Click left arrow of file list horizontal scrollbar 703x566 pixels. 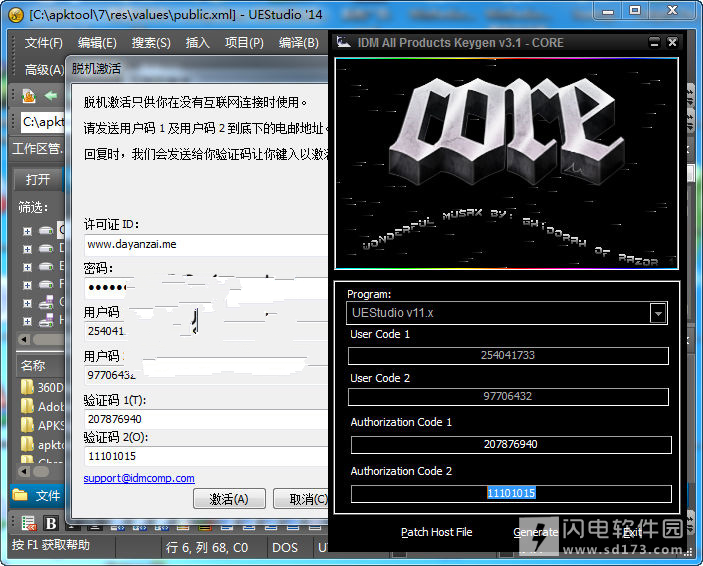pos(24,471)
